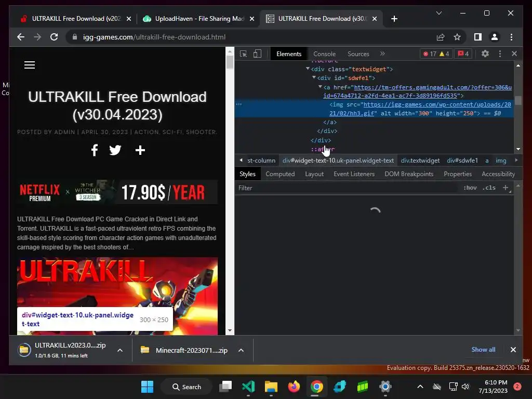Show hidden system tray icons
532x399 pixels.
(420, 387)
